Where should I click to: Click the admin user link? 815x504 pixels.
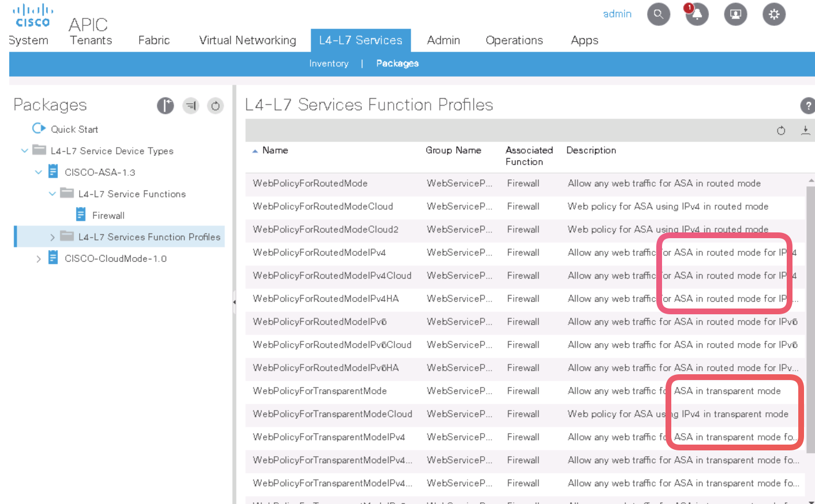tap(617, 14)
